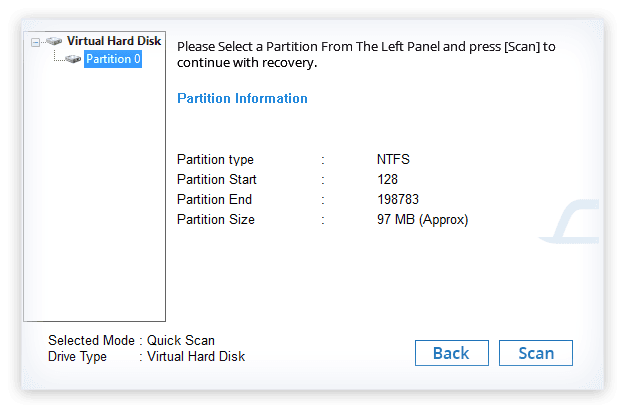The image size is (624, 409).
Task: Click the Drive Type label
Action: (x=77, y=356)
